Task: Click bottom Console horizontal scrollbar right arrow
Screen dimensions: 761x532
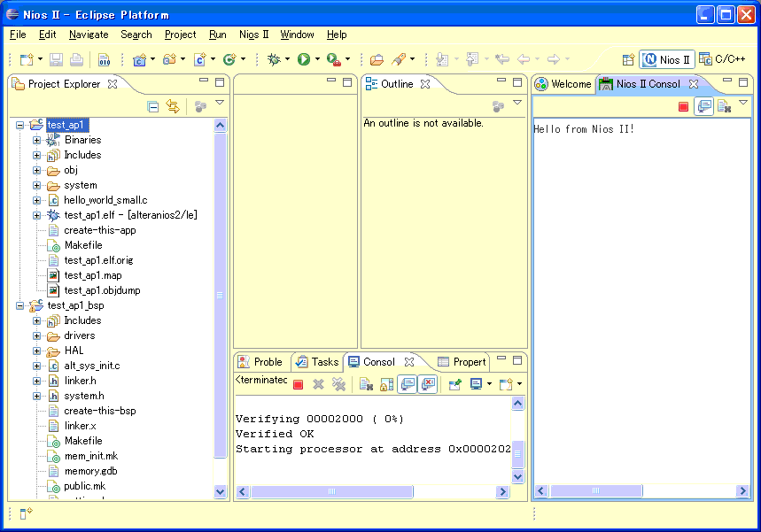Action: pos(503,492)
